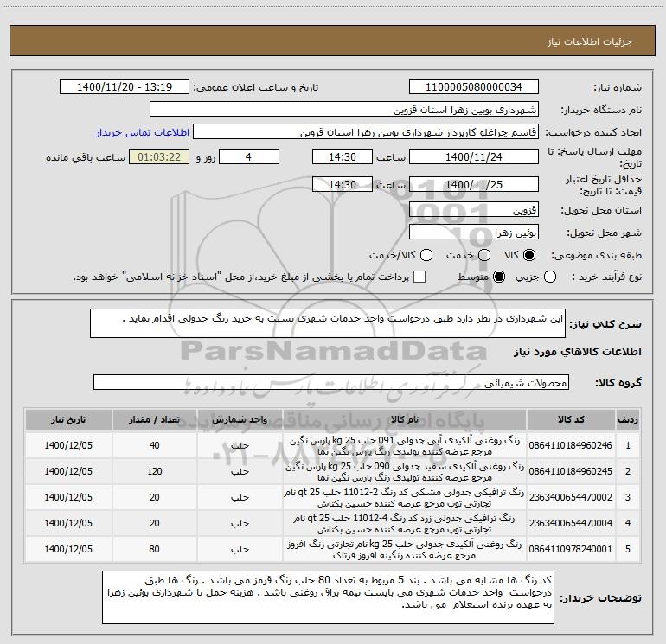Click the row 5 افروز alkyd paint name

tap(405, 549)
